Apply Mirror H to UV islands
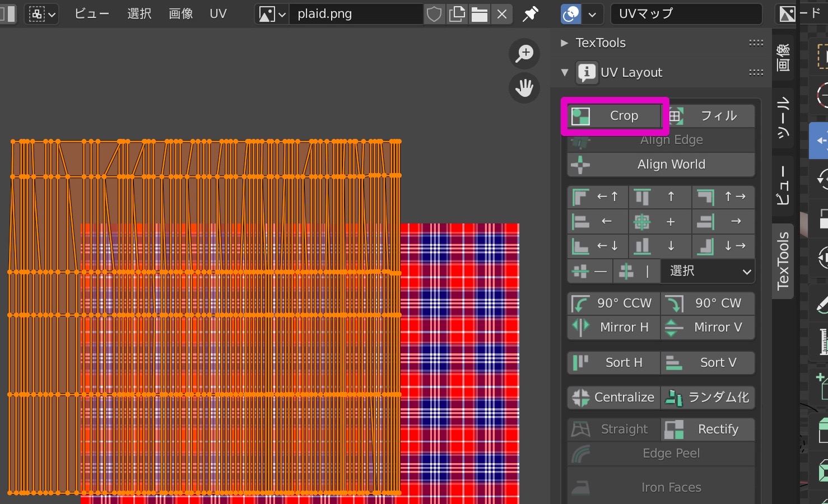 [613, 327]
